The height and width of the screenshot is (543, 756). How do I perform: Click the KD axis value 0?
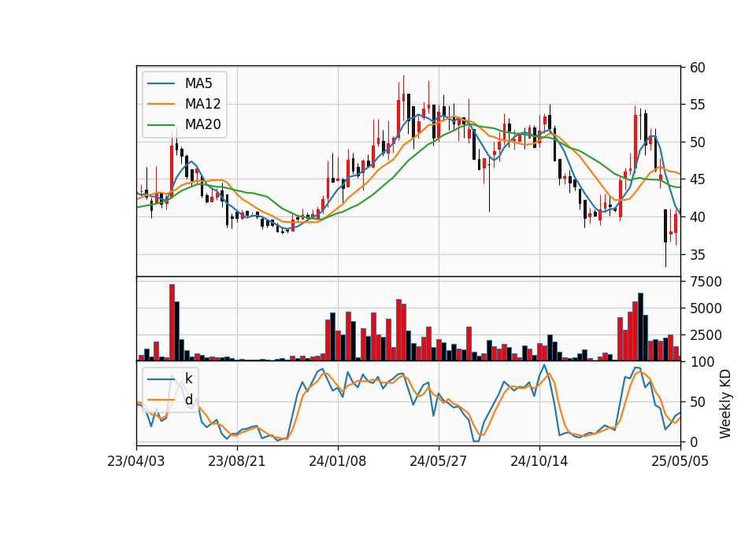(694, 441)
